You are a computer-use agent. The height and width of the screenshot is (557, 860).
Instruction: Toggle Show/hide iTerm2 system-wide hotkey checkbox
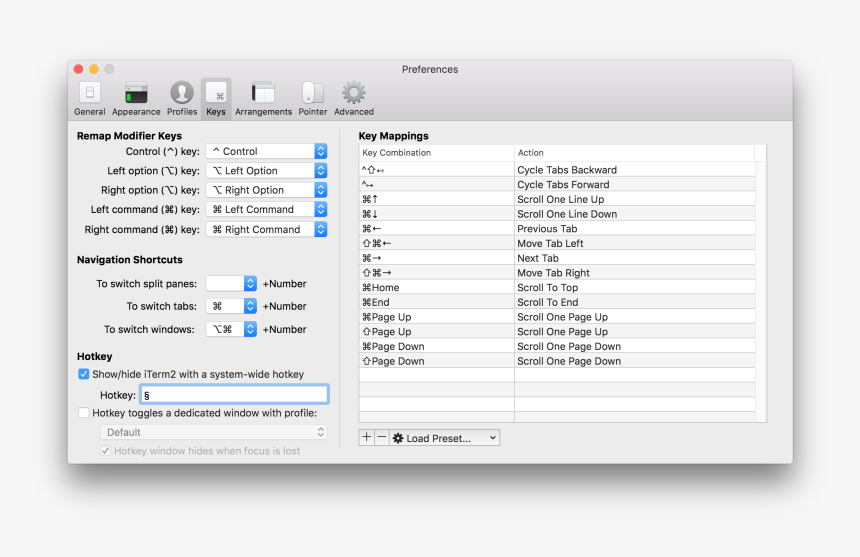[x=83, y=374]
